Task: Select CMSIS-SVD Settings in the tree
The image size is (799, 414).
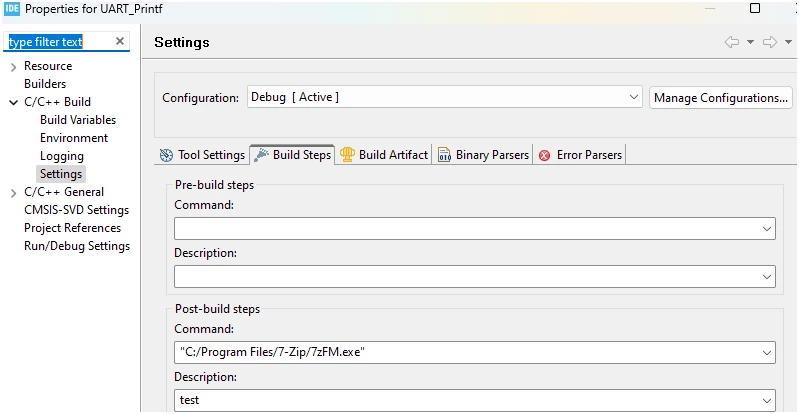Action: (76, 210)
